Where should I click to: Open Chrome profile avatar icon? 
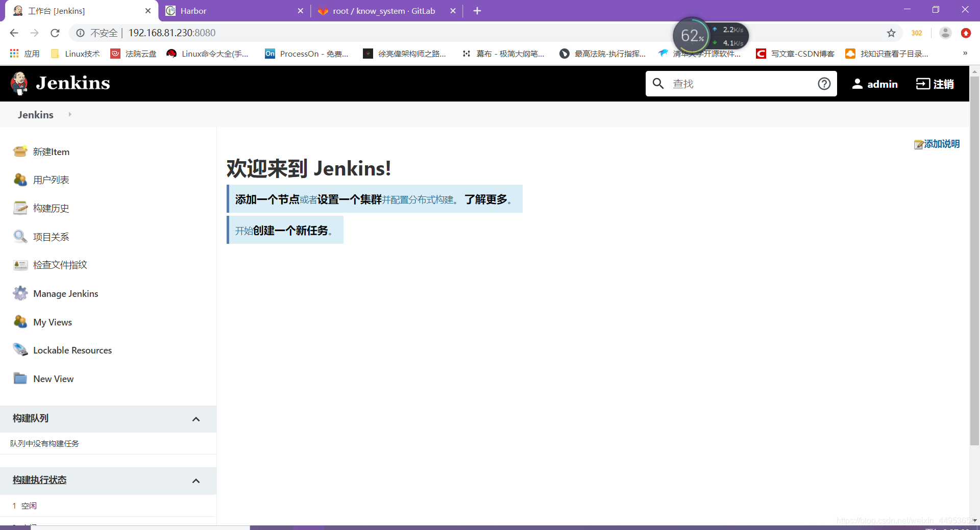pyautogui.click(x=945, y=33)
